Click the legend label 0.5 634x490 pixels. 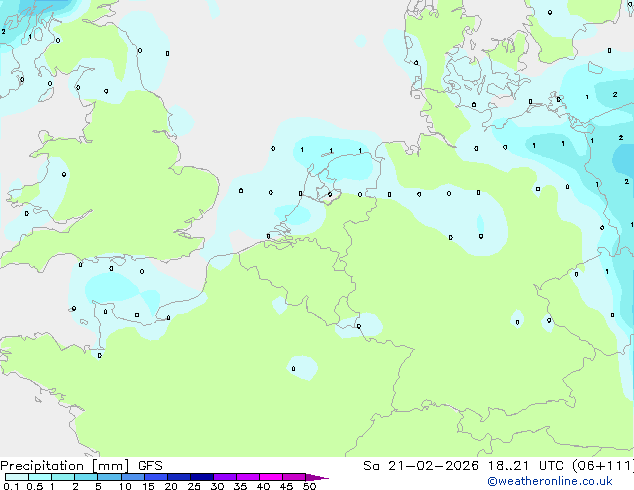pyautogui.click(x=35, y=486)
